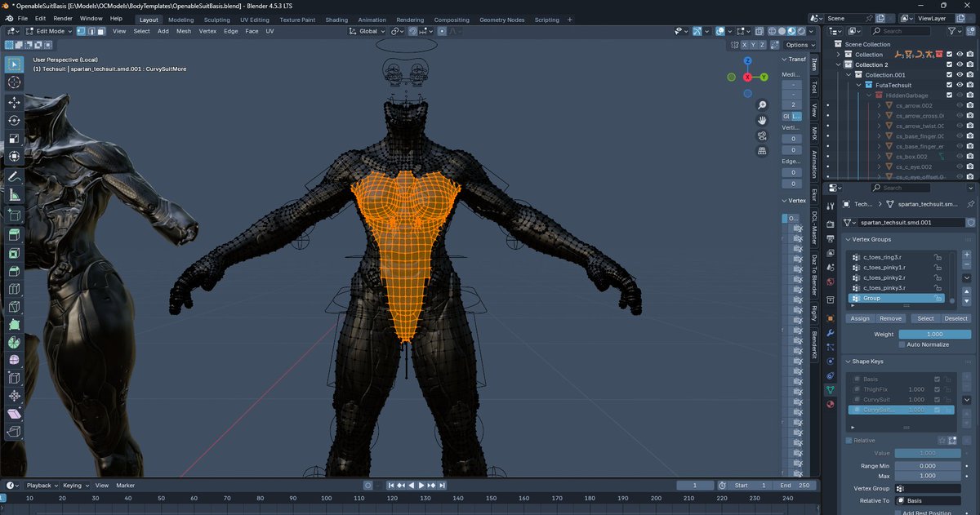Open the Geometry Nodes workspace tab
The image size is (980, 515).
click(502, 20)
